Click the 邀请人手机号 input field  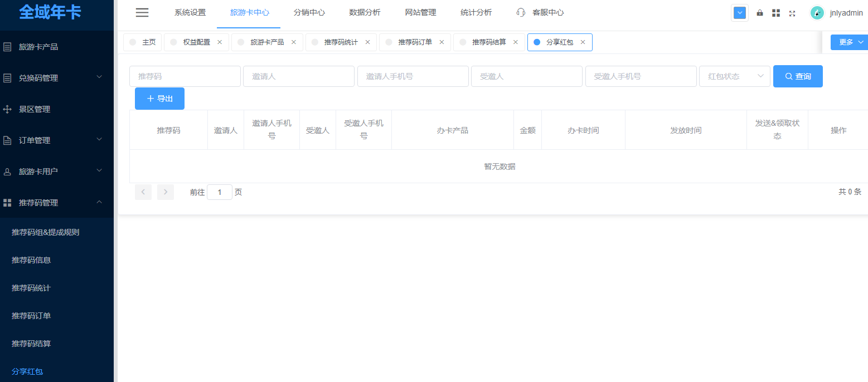pyautogui.click(x=413, y=76)
